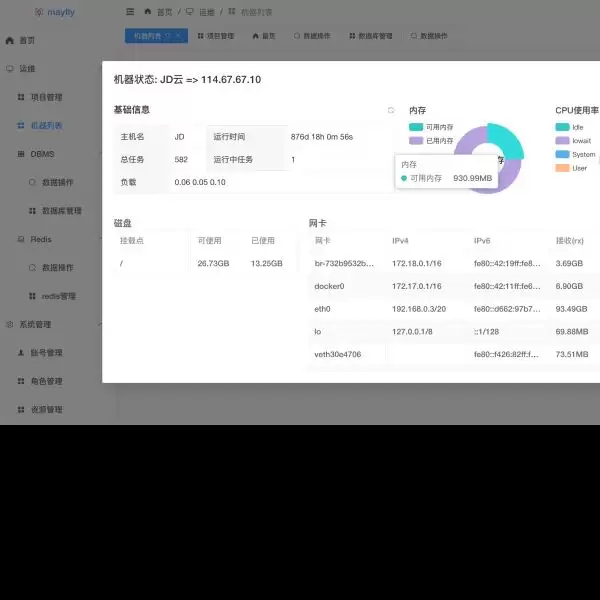Screen dimensions: 600x600
Task: Switch to the 机器列表 tab
Action: pyautogui.click(x=156, y=36)
